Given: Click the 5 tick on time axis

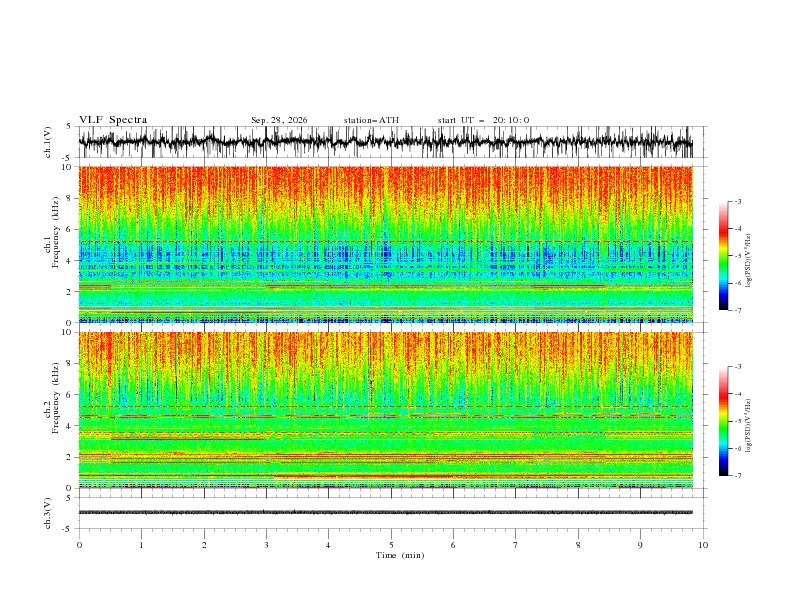Looking at the screenshot, I should pos(391,545).
